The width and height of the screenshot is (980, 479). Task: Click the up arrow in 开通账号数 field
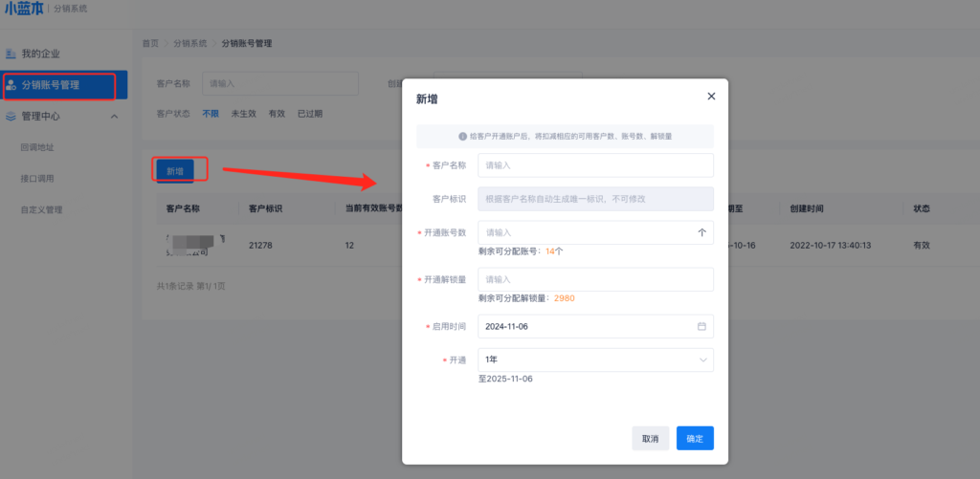tap(701, 232)
